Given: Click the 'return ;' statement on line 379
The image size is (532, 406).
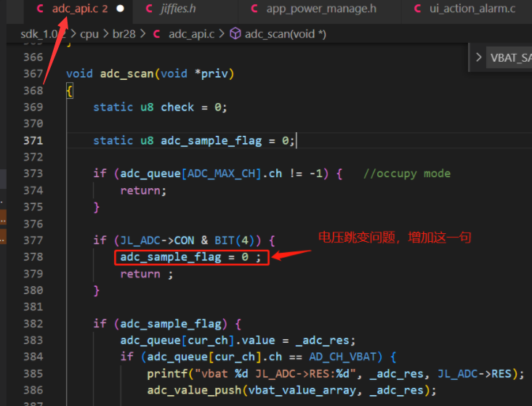Looking at the screenshot, I should (x=147, y=274).
